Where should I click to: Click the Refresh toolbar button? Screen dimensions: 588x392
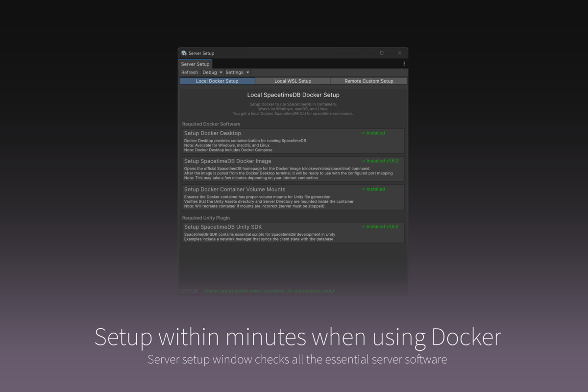(190, 73)
